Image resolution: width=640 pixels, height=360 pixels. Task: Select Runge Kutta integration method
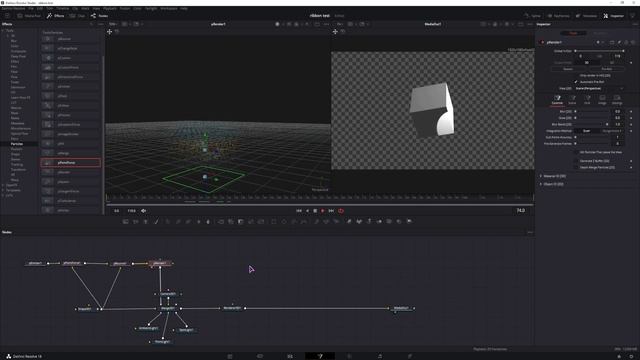click(611, 131)
